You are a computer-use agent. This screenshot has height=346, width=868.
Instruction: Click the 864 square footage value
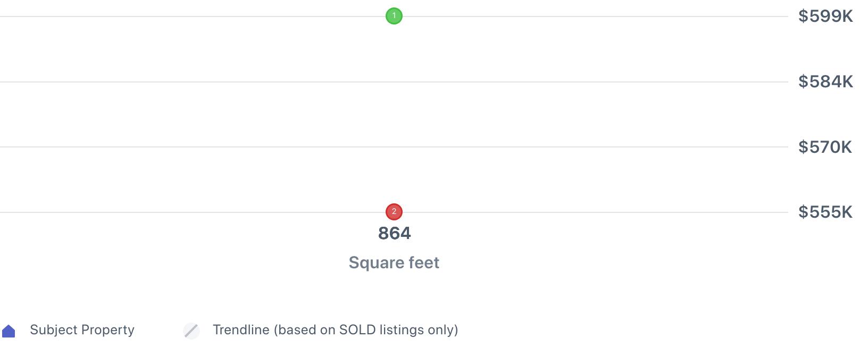(394, 233)
